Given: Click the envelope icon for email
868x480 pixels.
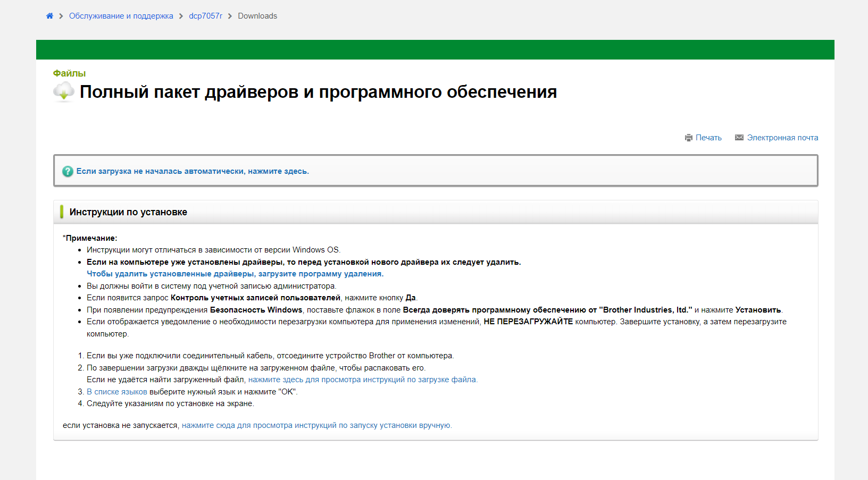Looking at the screenshot, I should 739,138.
